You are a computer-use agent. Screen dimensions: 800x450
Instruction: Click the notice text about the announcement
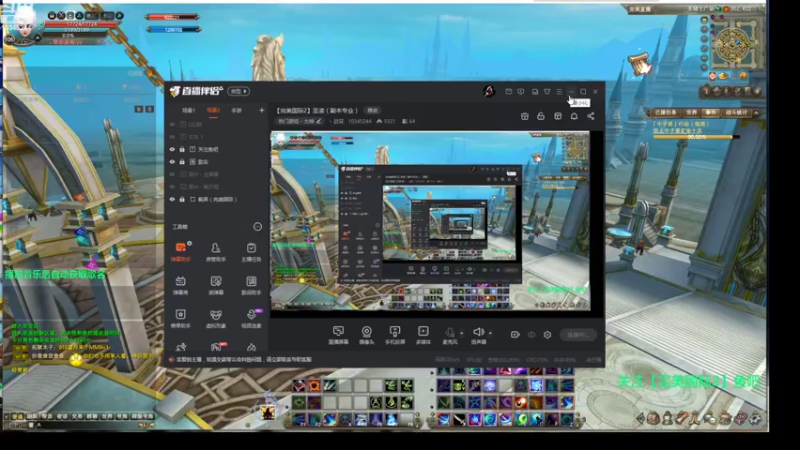pyautogui.click(x=244, y=360)
